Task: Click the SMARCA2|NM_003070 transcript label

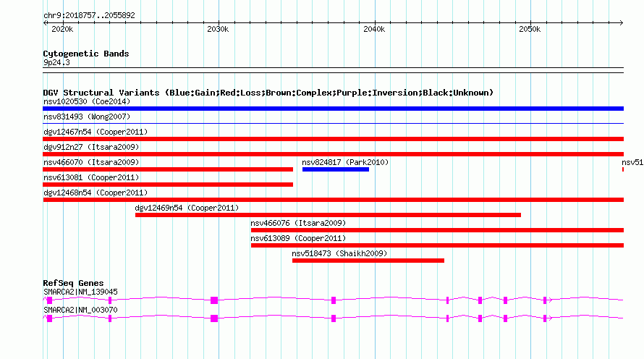Action: tap(80, 310)
